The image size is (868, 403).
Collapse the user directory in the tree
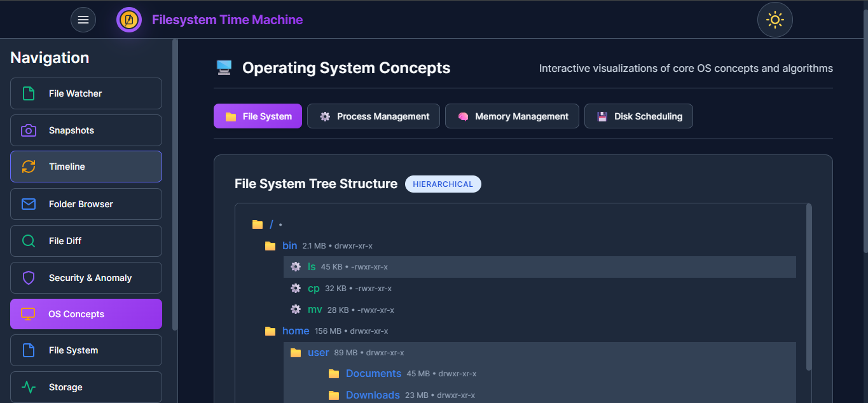pos(318,352)
